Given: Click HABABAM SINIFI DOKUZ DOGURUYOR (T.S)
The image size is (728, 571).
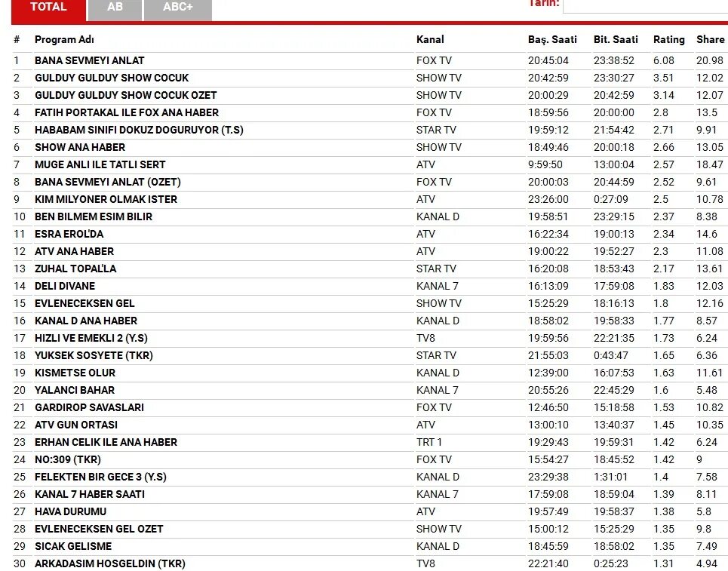Looking at the screenshot, I should click(139, 130).
